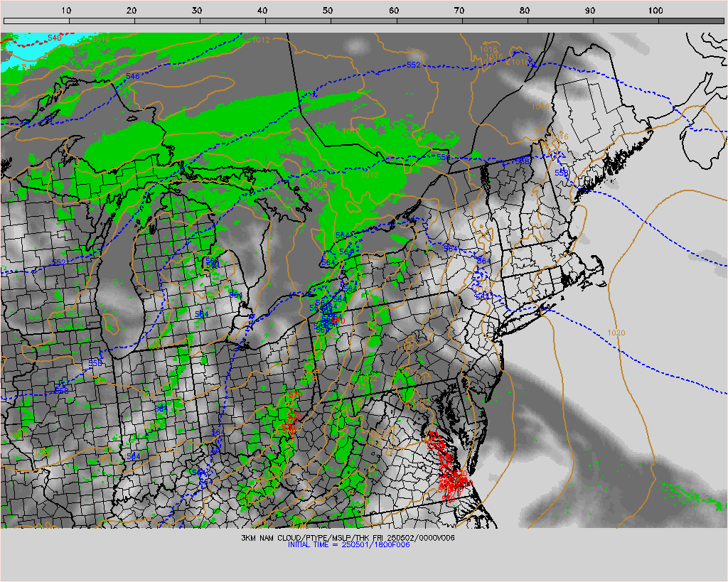
Task: Pick the lightest gray segment of the cloud scale
Action: click(x=36, y=21)
